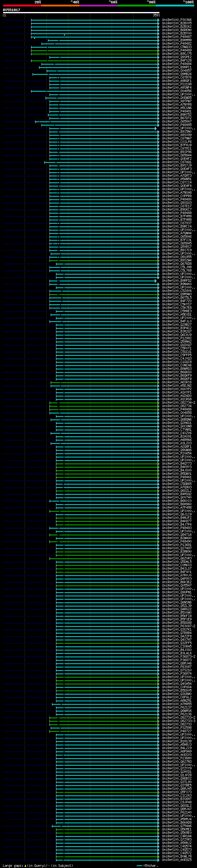
Task: Open hit UniRef100_Q9SPE2
Action: [176, 57]
